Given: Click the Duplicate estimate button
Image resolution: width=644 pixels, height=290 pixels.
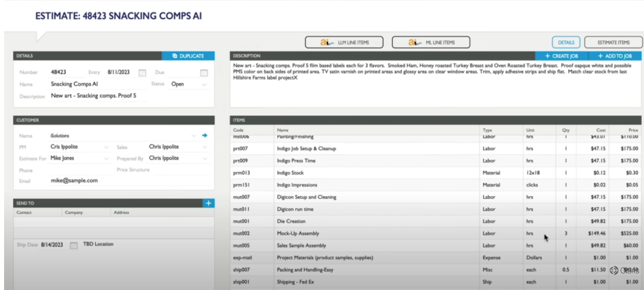Looking at the screenshot, I should [x=188, y=56].
